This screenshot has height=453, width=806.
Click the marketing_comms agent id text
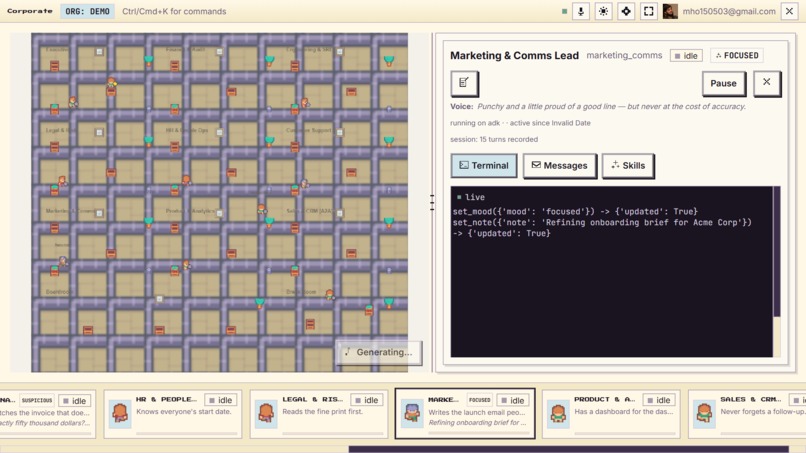[624, 56]
